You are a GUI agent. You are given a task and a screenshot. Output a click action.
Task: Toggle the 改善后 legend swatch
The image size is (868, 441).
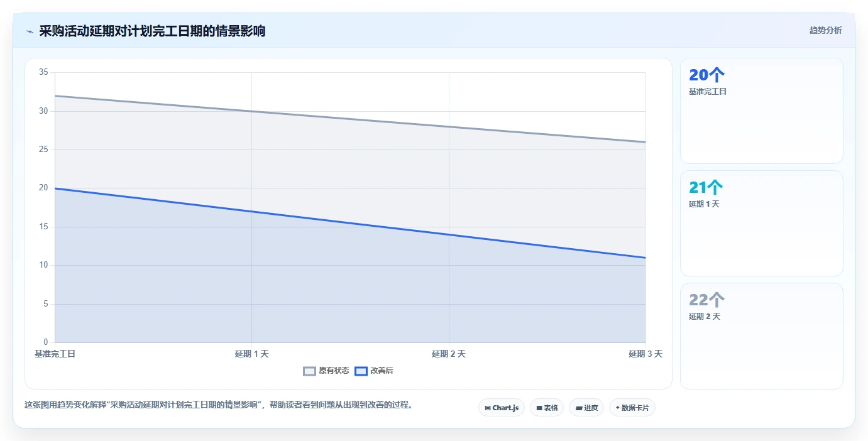(361, 371)
